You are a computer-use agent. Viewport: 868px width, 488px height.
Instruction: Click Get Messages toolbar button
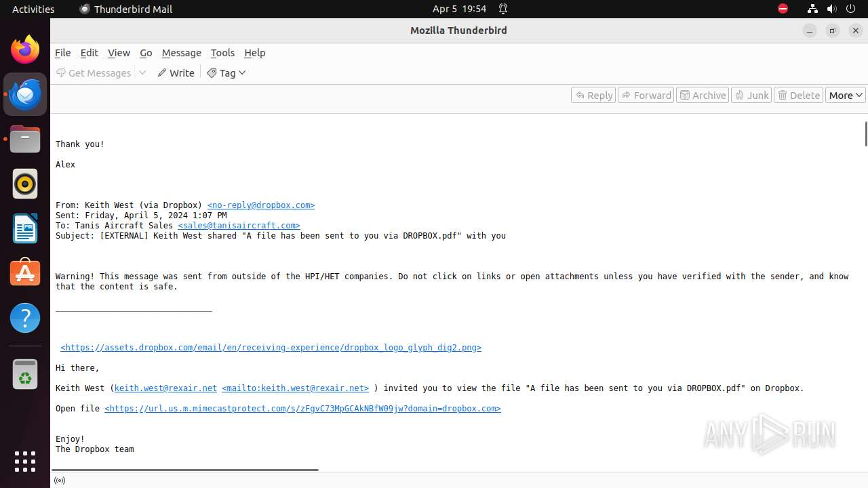[x=94, y=73]
